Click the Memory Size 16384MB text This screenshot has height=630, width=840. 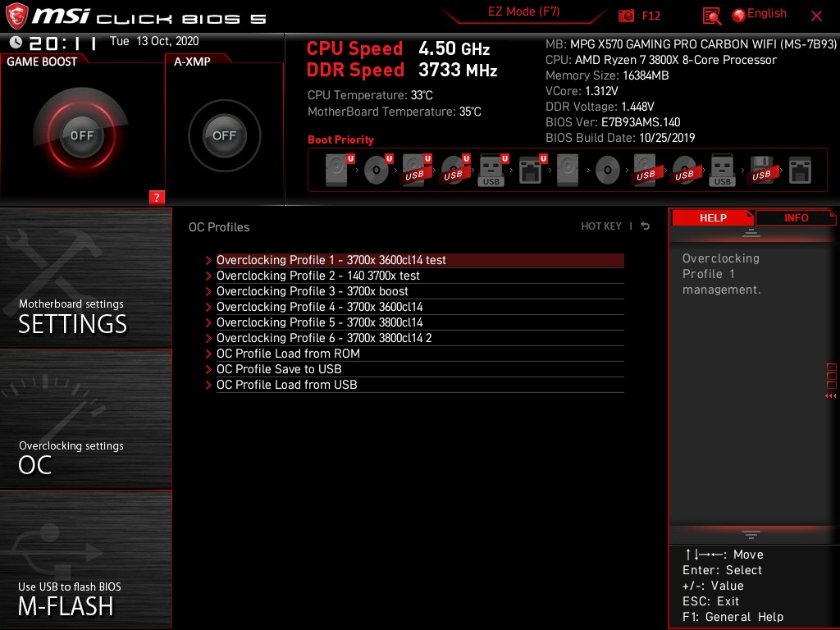(x=607, y=75)
